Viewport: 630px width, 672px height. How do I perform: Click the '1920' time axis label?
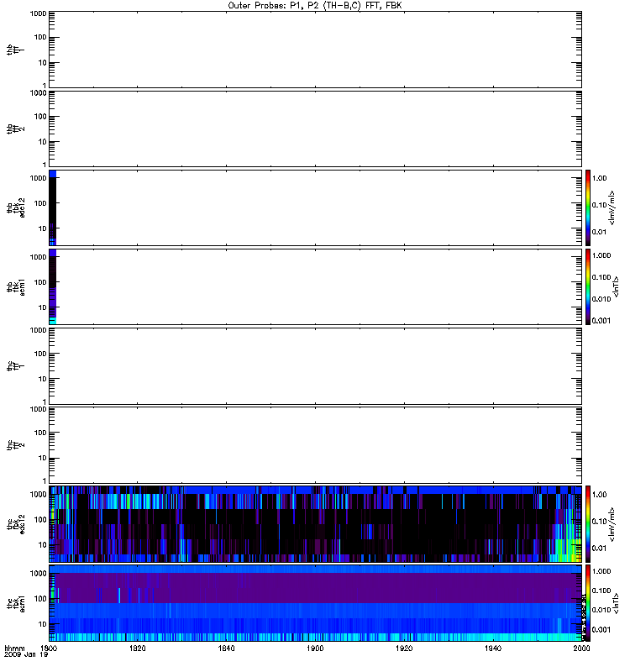[404, 648]
